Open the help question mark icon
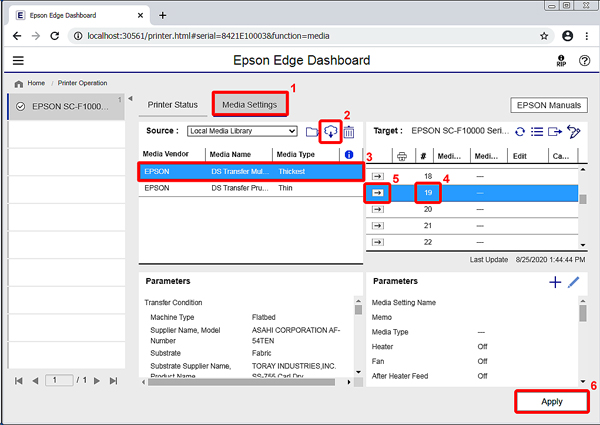The width and height of the screenshot is (600, 425). tap(584, 60)
